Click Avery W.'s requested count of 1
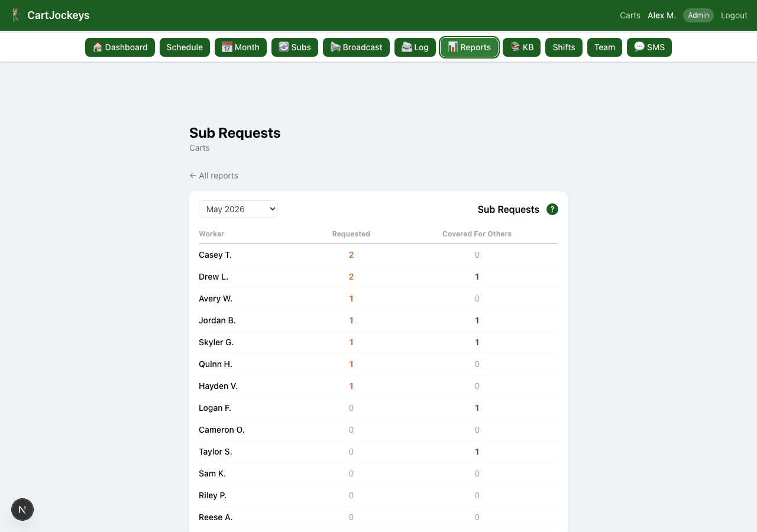Screen dimensions: 757x532 351,299
